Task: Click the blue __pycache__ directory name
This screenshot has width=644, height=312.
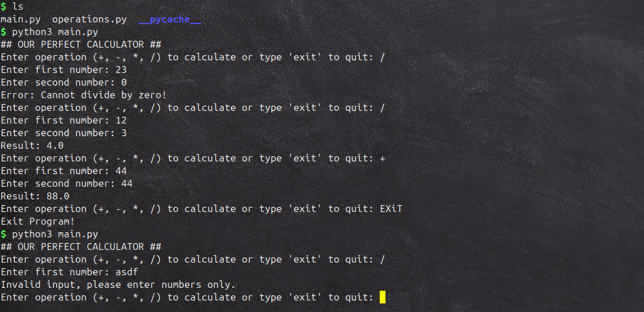Action: tap(169, 19)
